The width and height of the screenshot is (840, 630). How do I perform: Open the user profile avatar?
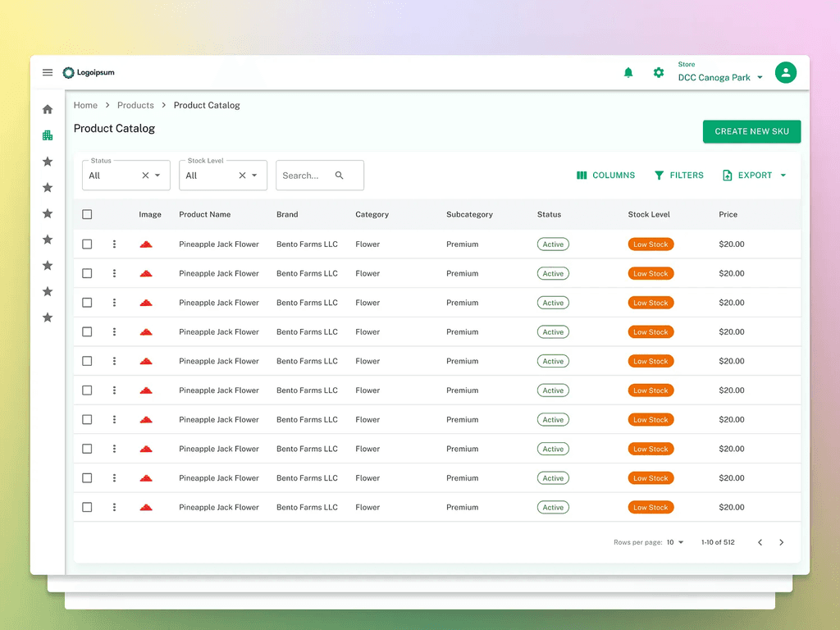(x=785, y=72)
